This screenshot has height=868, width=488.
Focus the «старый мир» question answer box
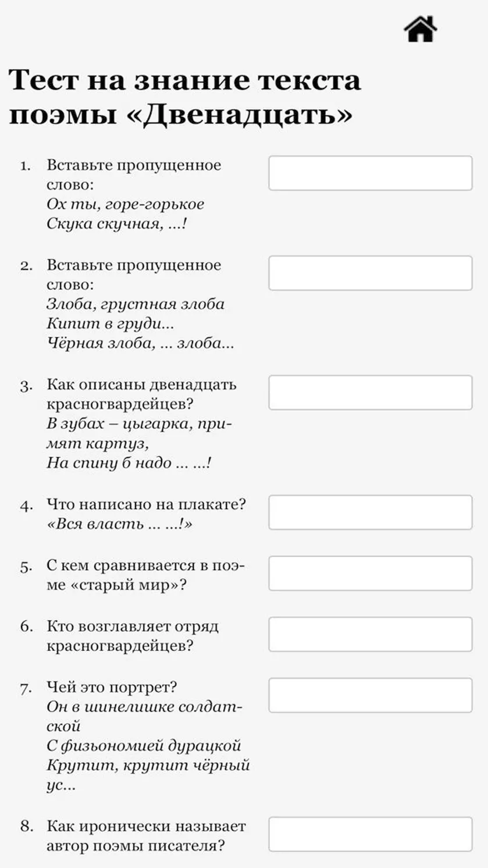coord(371,573)
